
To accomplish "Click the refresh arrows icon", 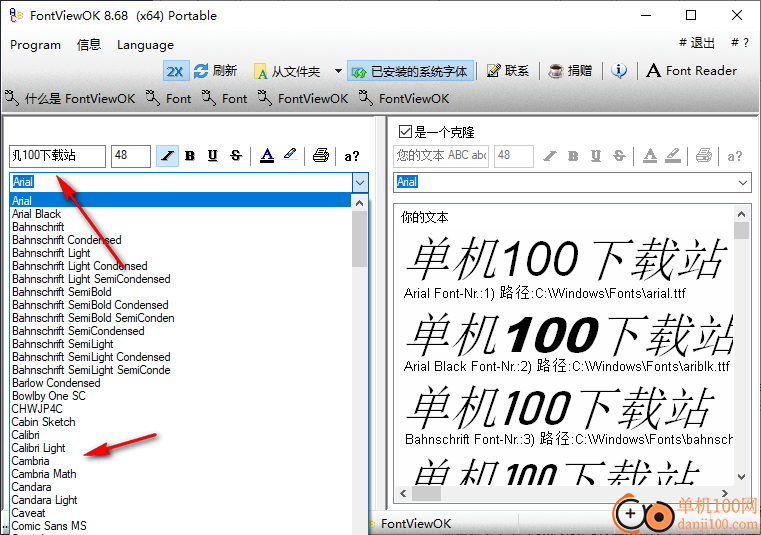I will coord(200,71).
